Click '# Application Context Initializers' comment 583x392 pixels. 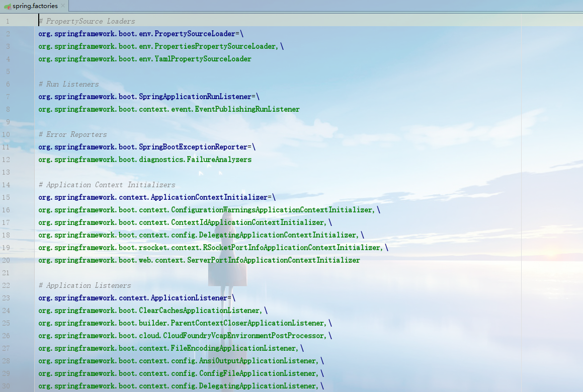[x=107, y=185]
